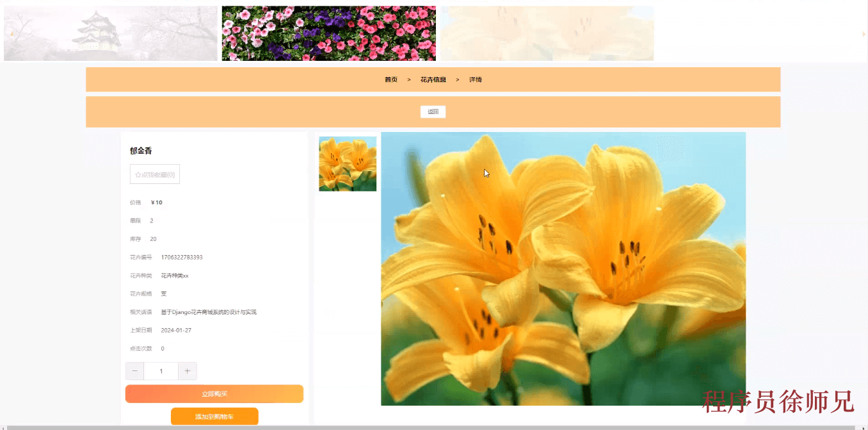Click the star favorite collection icon
The width and height of the screenshot is (868, 430).
(x=137, y=174)
